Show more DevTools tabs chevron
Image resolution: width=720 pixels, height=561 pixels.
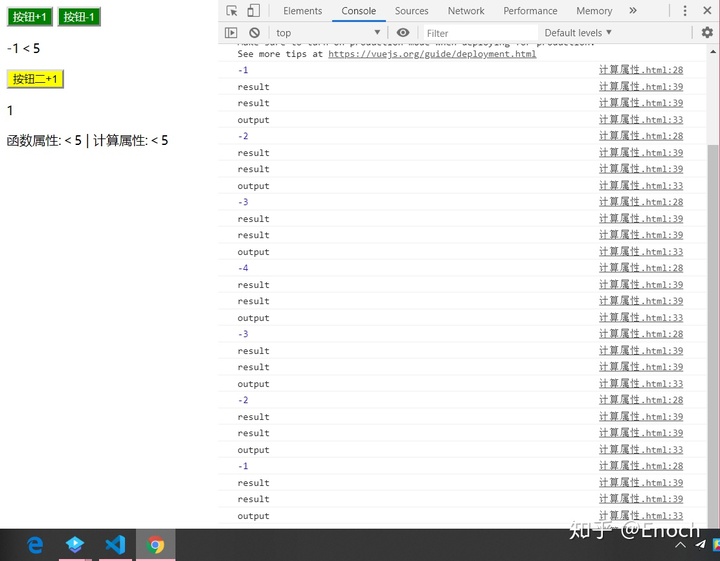(x=633, y=11)
